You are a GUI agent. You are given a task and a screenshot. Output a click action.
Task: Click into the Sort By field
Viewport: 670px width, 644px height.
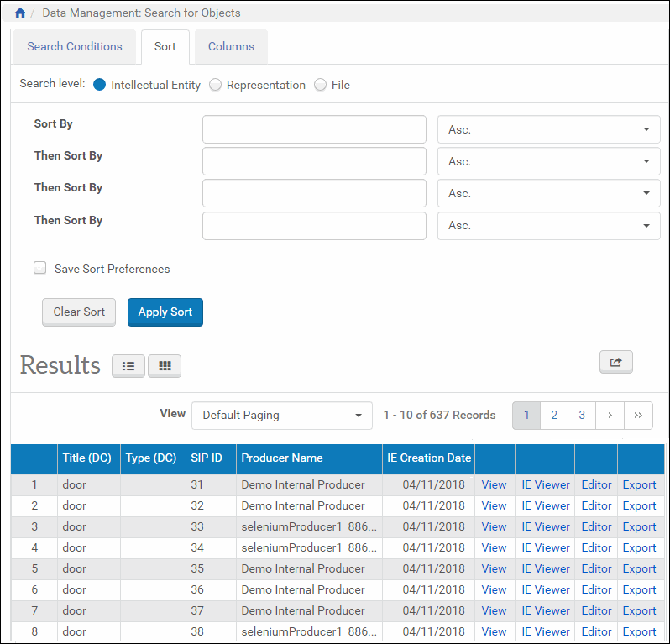pyautogui.click(x=314, y=130)
